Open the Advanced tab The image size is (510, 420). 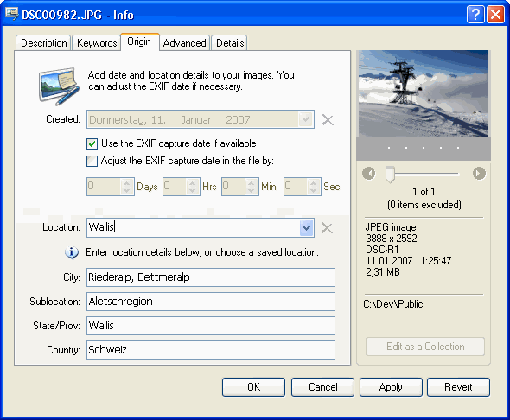184,43
